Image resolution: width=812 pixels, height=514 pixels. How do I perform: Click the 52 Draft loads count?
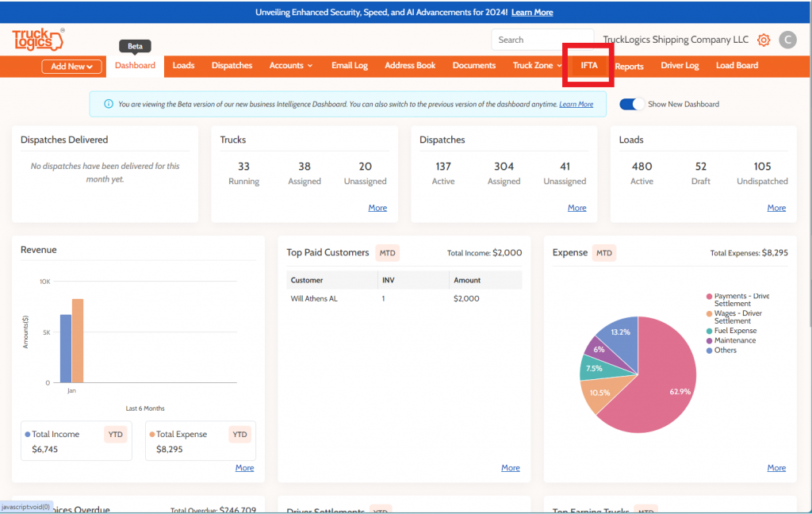click(x=701, y=167)
